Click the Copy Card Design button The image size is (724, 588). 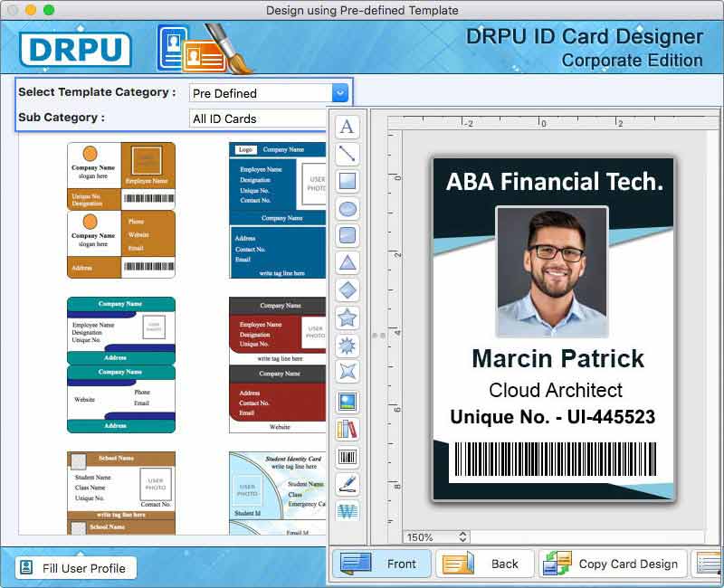pos(613,564)
